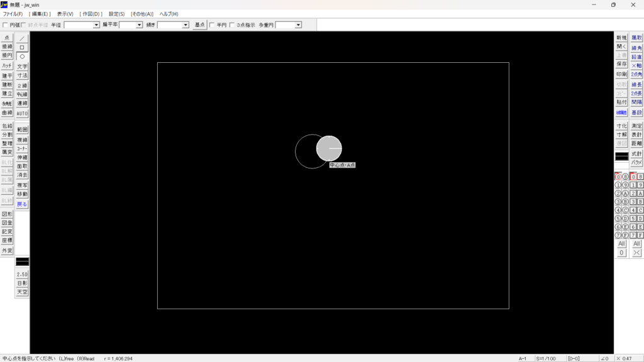Viewport: 644px width, 362px height.
Task: Open the 扁平率 flatness ratio dropdown
Action: coord(140,25)
